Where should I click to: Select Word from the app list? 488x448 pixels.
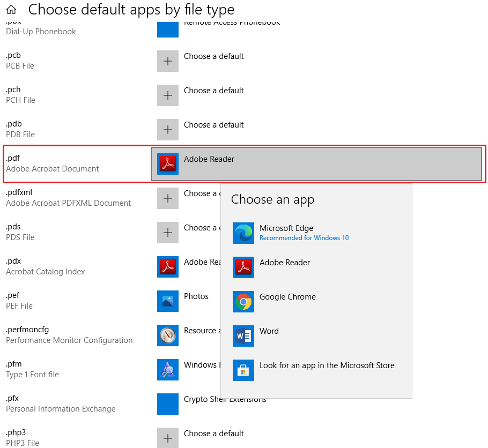click(316, 336)
